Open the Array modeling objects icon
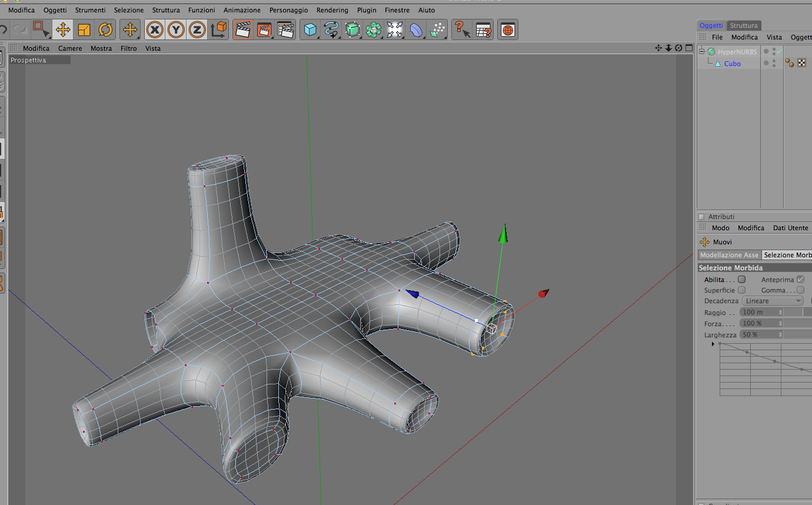This screenshot has width=812, height=505. pyautogui.click(x=374, y=29)
